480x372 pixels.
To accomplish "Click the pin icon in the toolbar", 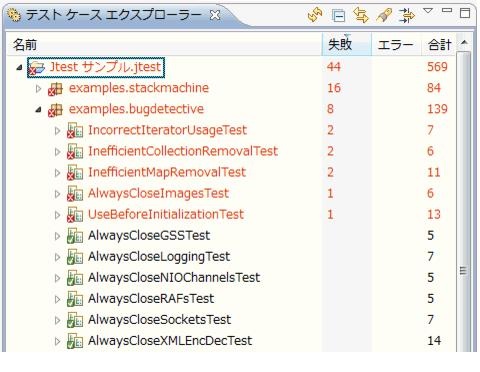I will [x=384, y=15].
